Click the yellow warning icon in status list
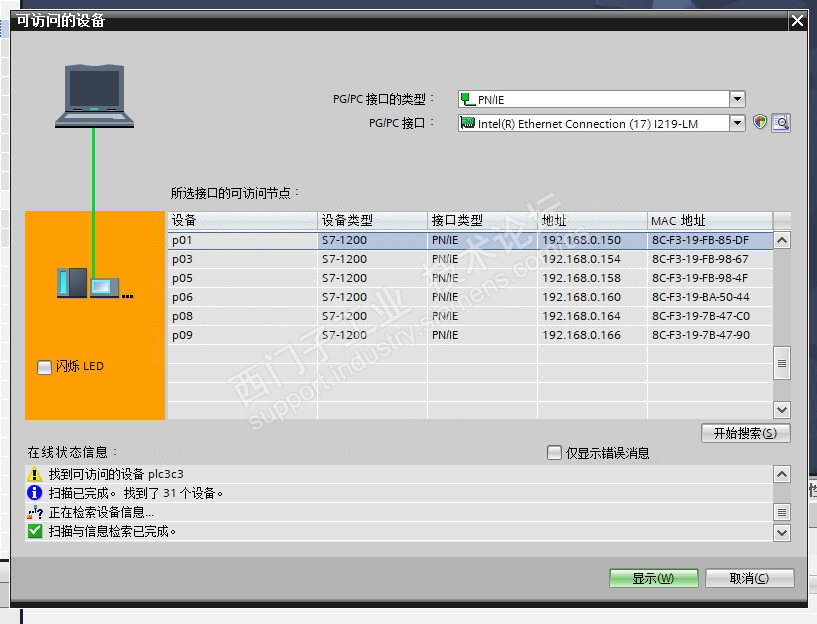The width and height of the screenshot is (817, 624). point(34,474)
